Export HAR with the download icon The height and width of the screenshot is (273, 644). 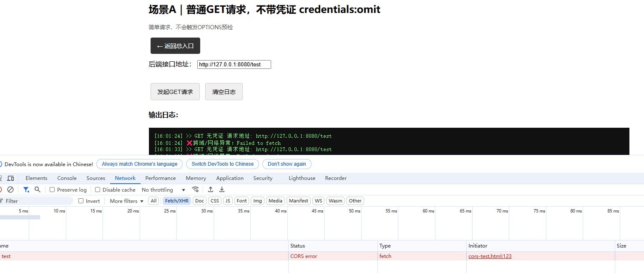pyautogui.click(x=222, y=190)
